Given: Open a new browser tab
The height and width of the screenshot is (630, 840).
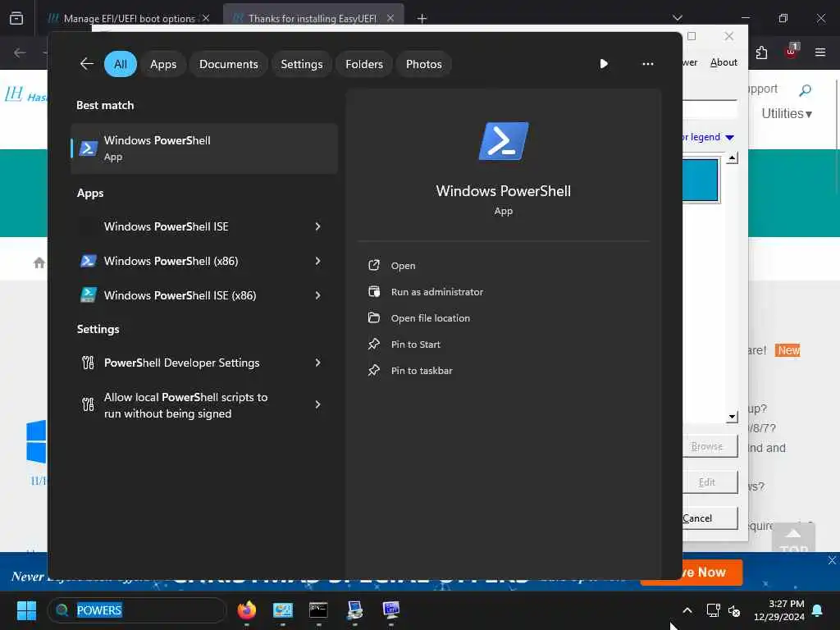Looking at the screenshot, I should (422, 19).
